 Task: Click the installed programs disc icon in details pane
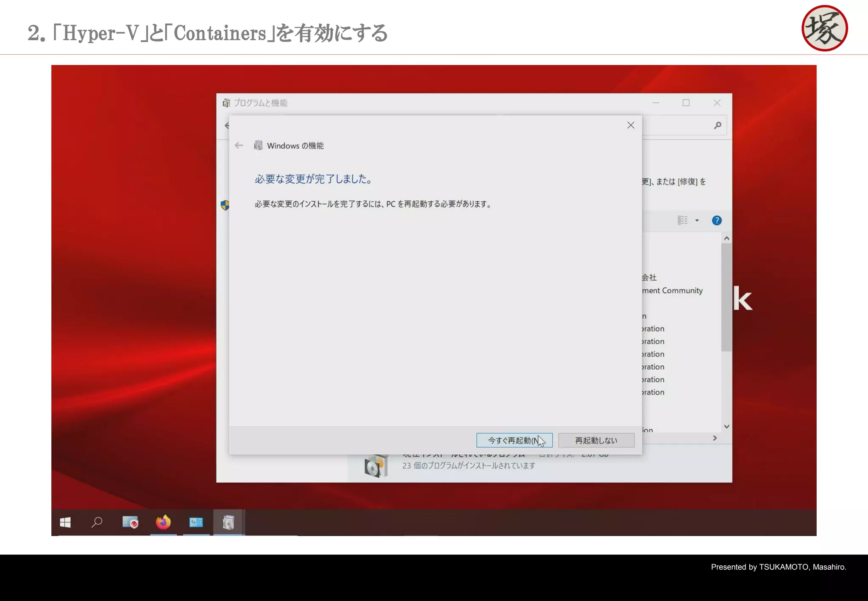pyautogui.click(x=376, y=466)
